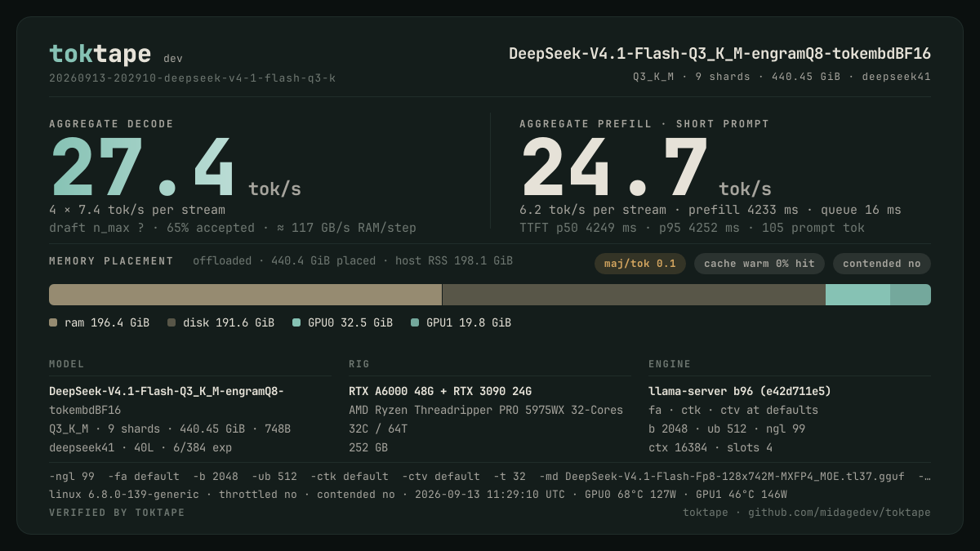Click the 4 × 7.4 tok/s per stream line
This screenshot has width=980, height=551.
click(137, 210)
